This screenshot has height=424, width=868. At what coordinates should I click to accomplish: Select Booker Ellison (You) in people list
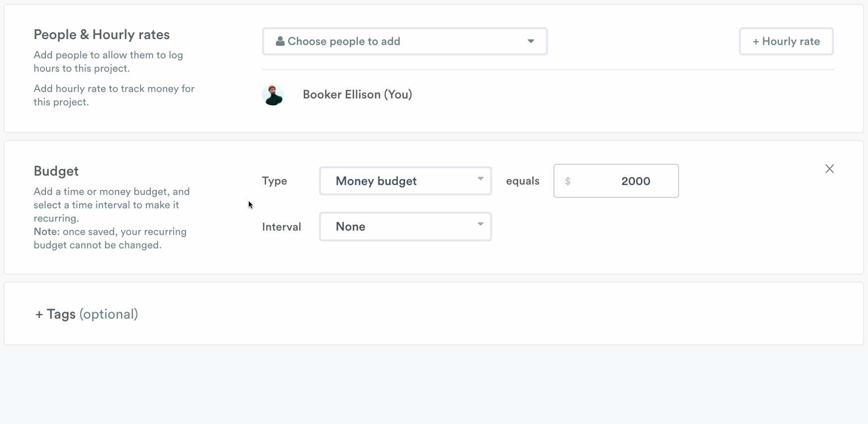pos(357,94)
